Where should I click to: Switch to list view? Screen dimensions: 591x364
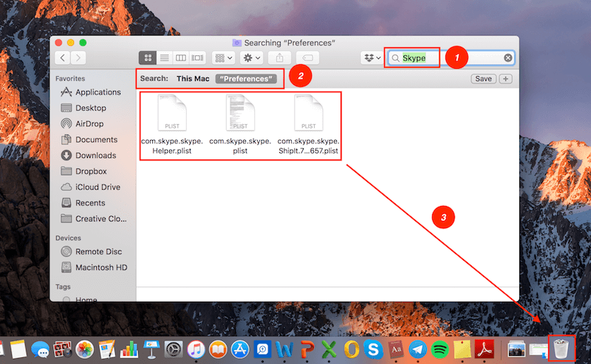click(x=164, y=58)
